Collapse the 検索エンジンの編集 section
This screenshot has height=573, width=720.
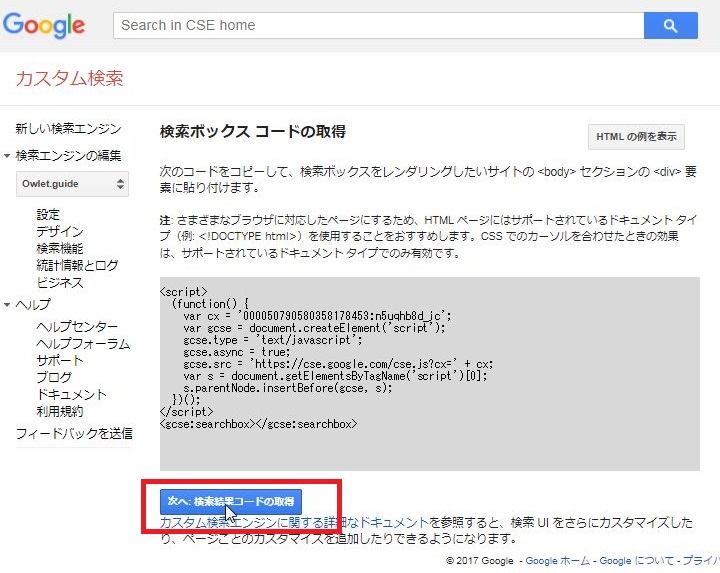[8, 155]
